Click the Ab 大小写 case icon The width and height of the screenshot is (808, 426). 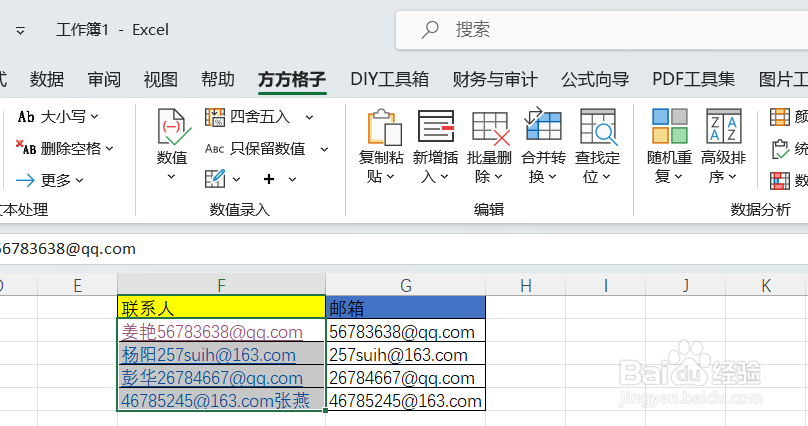click(x=26, y=117)
